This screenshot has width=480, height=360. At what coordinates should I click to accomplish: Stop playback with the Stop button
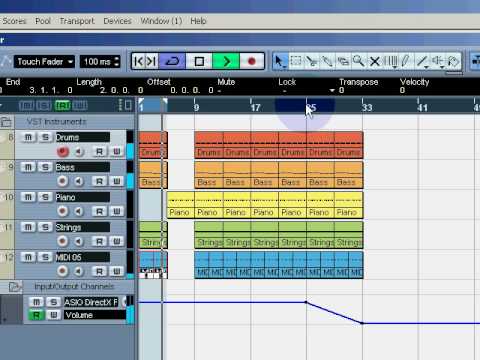[x=199, y=62]
